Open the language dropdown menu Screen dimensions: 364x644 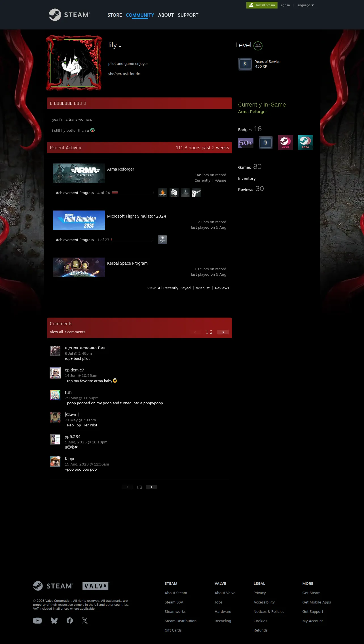305,5
